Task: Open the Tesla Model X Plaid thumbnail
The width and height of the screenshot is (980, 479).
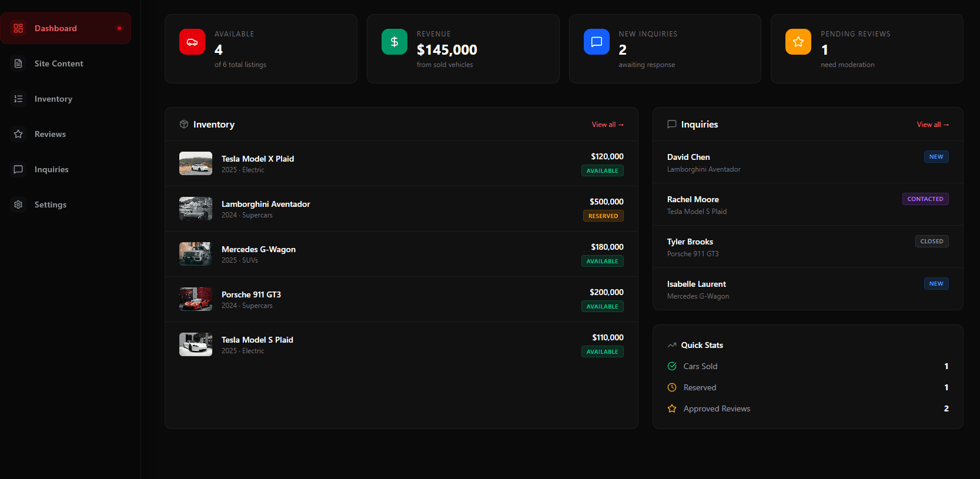Action: 196,163
